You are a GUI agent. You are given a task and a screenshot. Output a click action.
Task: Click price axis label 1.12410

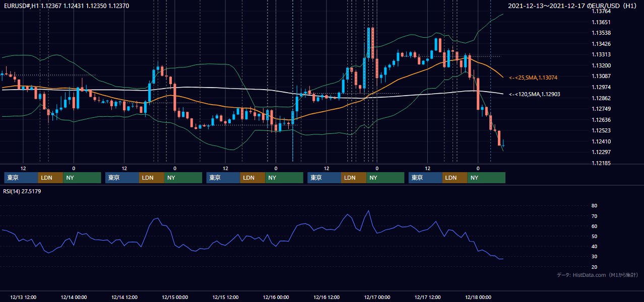point(601,141)
